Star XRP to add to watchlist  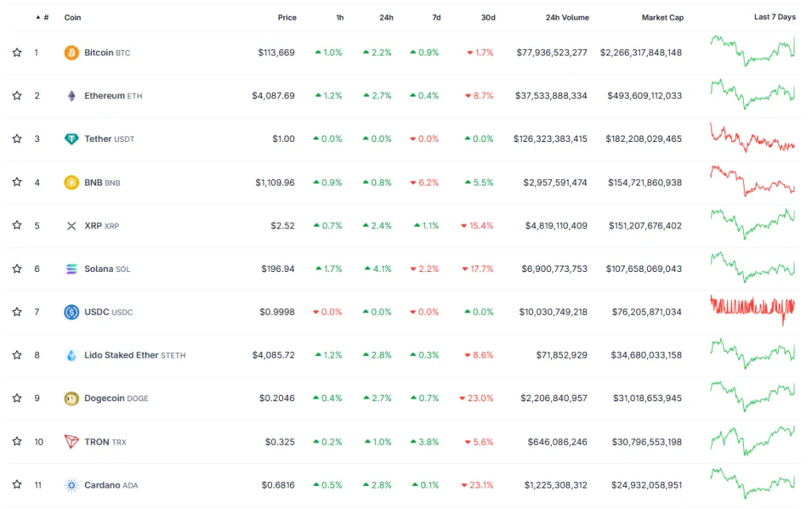17,225
